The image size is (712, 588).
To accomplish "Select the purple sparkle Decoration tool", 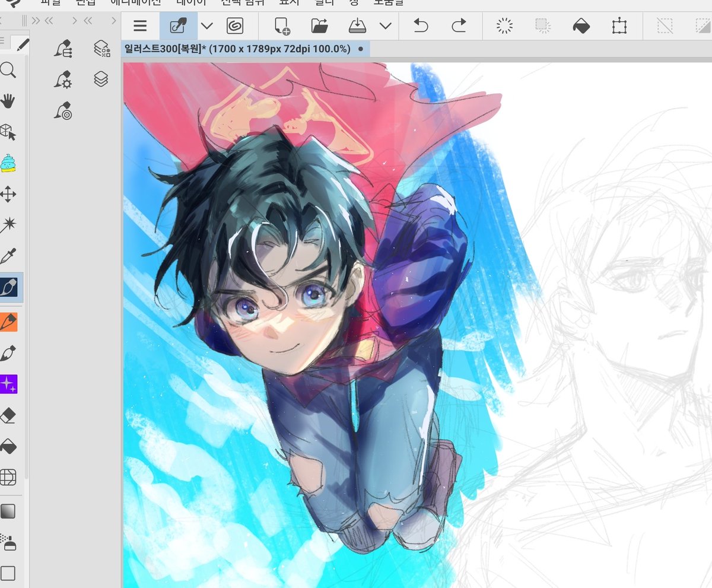I will pyautogui.click(x=8, y=384).
